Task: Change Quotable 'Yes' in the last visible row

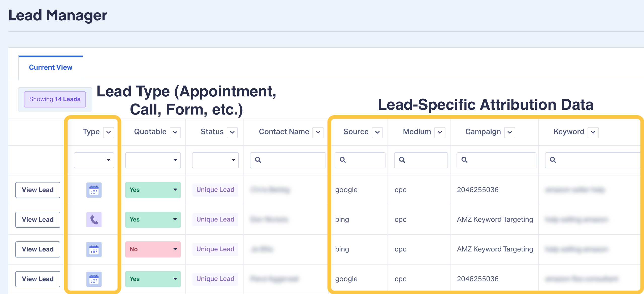Action: click(153, 279)
